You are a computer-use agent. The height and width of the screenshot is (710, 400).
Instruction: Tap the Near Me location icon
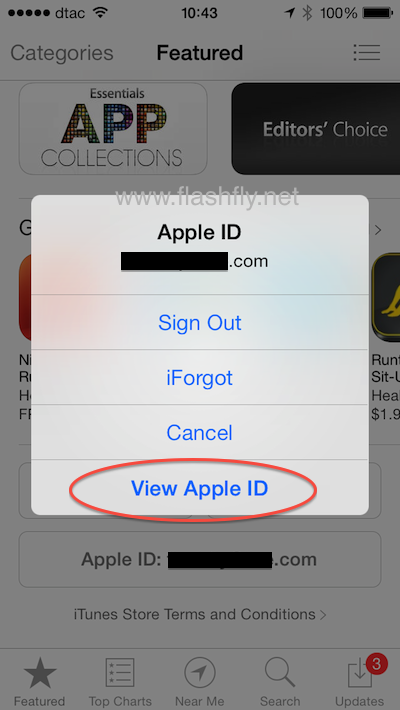tap(200, 673)
